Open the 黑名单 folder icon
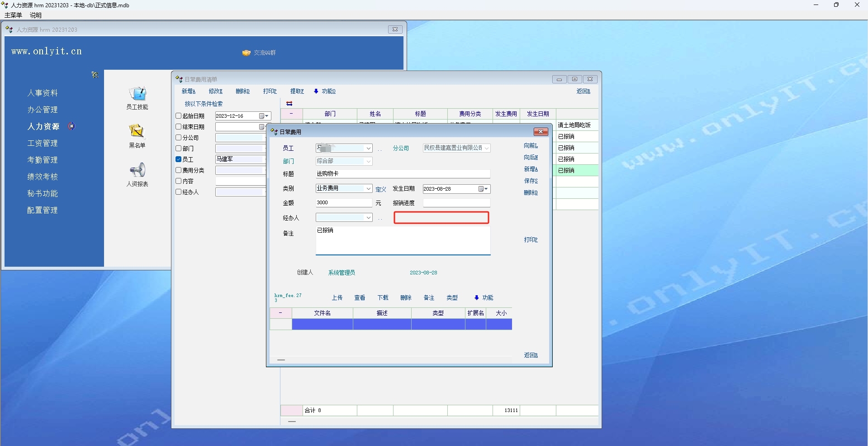The image size is (868, 446). pyautogui.click(x=137, y=131)
